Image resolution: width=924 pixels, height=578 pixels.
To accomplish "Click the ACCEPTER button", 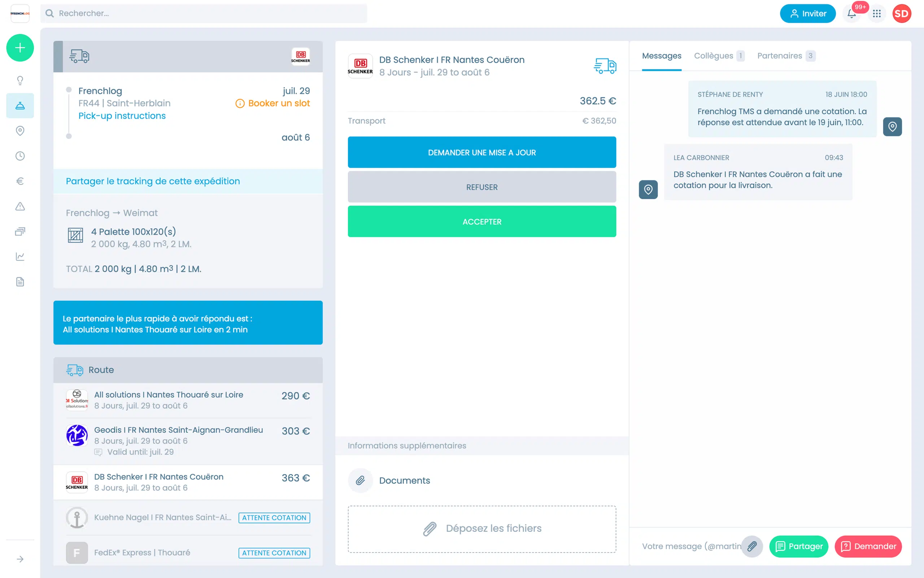I will pos(482,222).
